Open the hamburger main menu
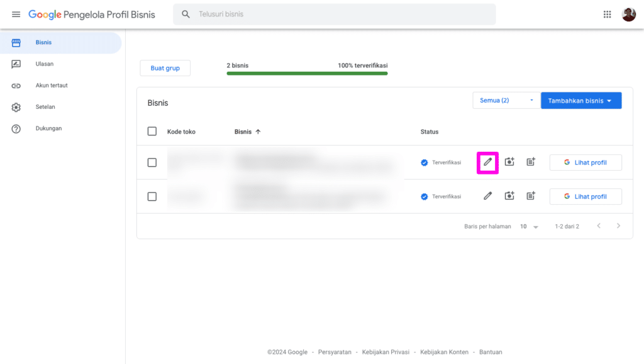Image resolution: width=644 pixels, height=364 pixels. 16,14
